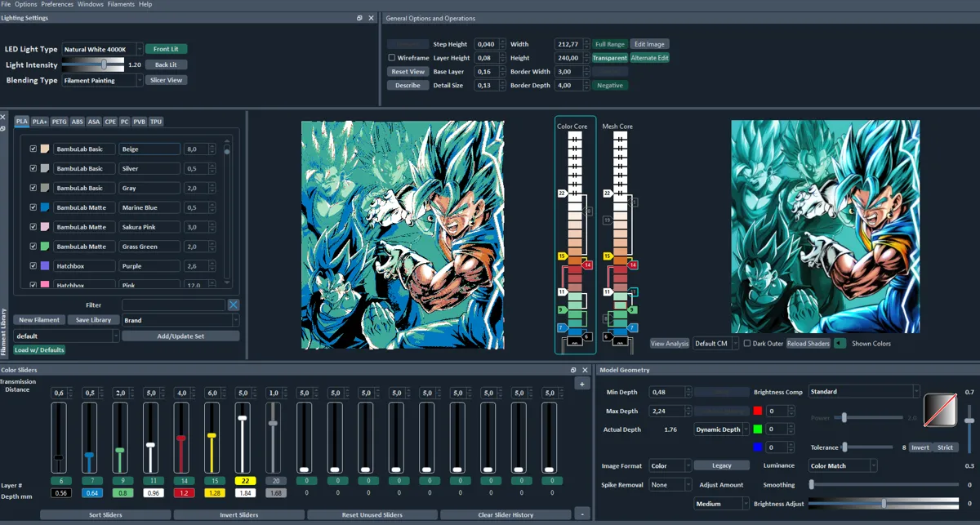Open the Brightness Comp Standard dropdown

coord(864,391)
